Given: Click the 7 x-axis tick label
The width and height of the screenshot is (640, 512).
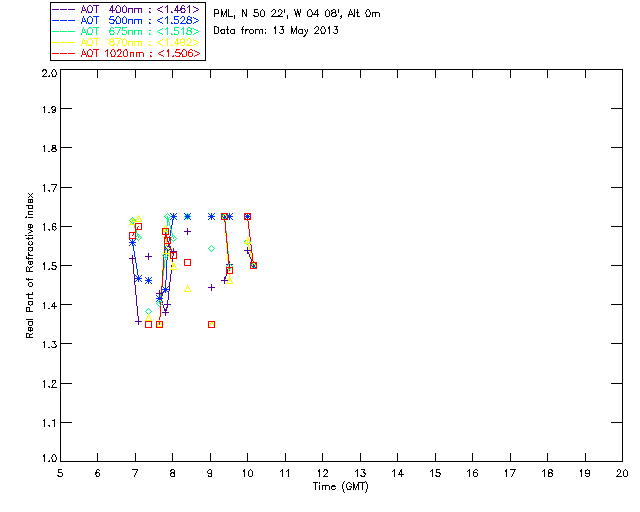Looking at the screenshot, I should (135, 473).
